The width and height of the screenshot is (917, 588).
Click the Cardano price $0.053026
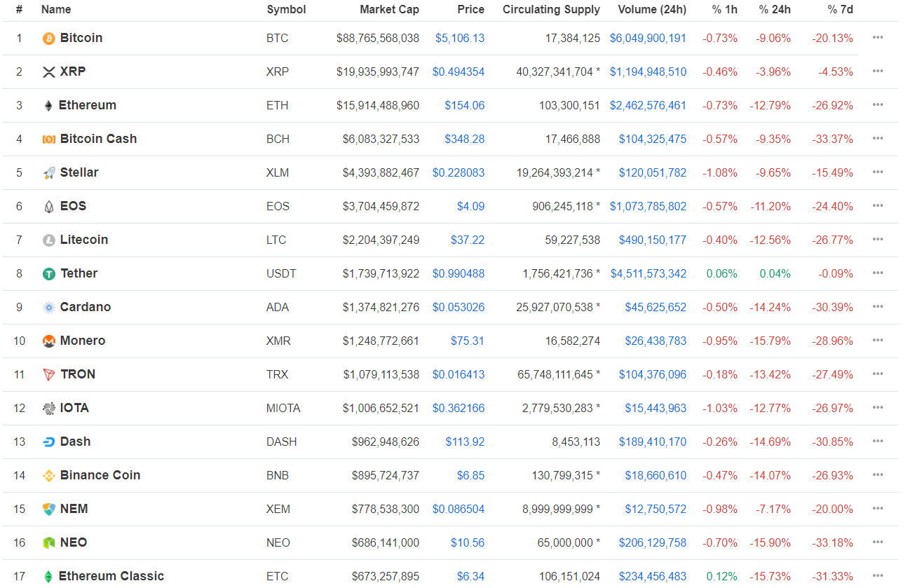458,307
